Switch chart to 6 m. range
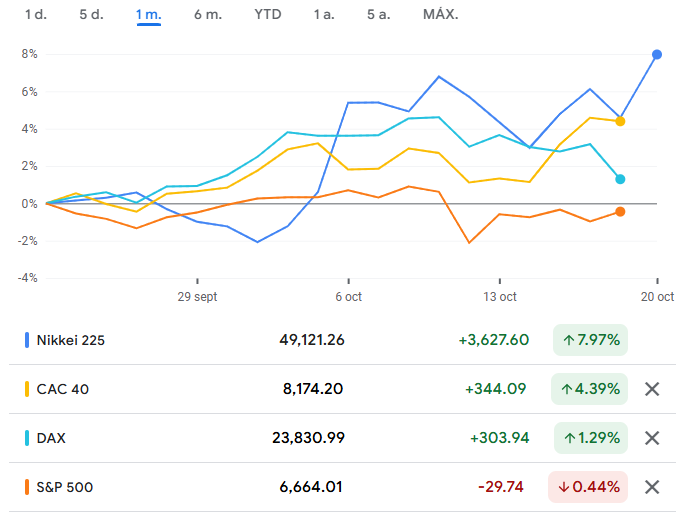This screenshot has width=698, height=520. coord(208,15)
